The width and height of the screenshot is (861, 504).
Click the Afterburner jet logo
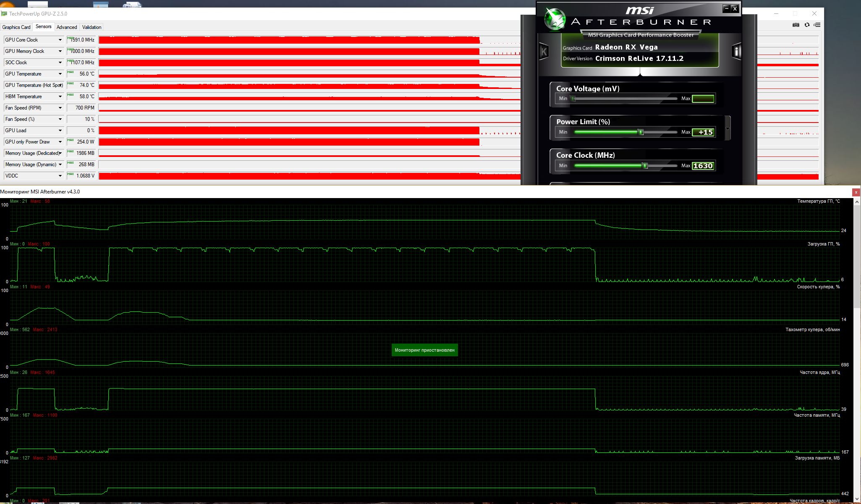point(555,19)
